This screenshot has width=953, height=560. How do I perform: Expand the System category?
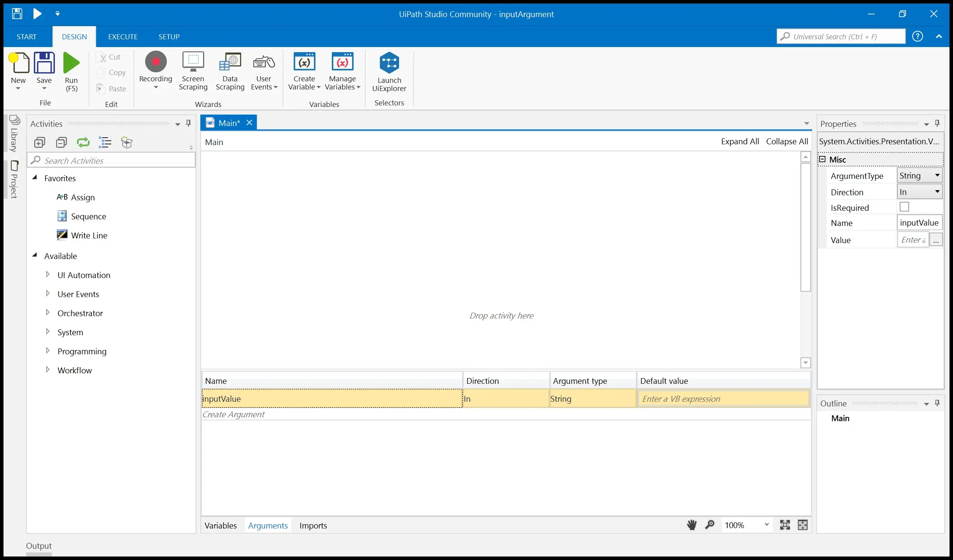point(47,332)
